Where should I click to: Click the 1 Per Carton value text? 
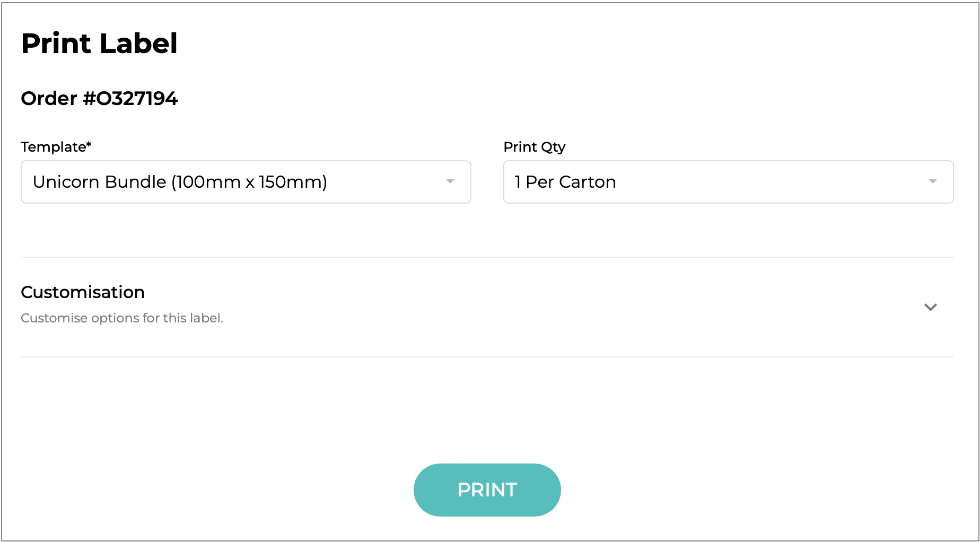(565, 182)
